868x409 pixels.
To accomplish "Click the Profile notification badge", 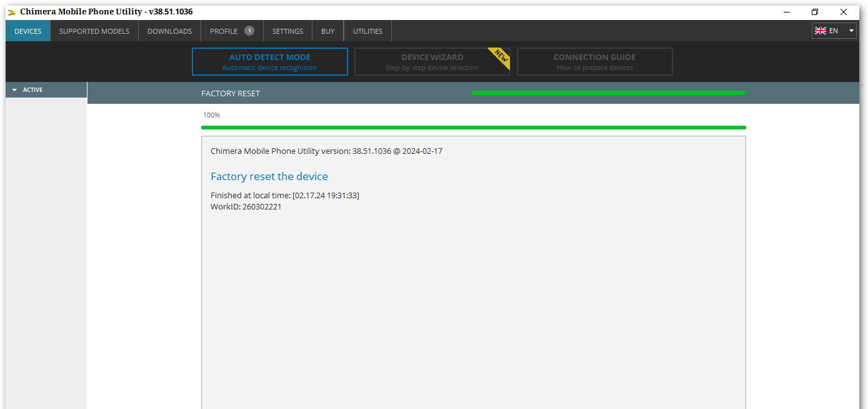I will pos(249,31).
